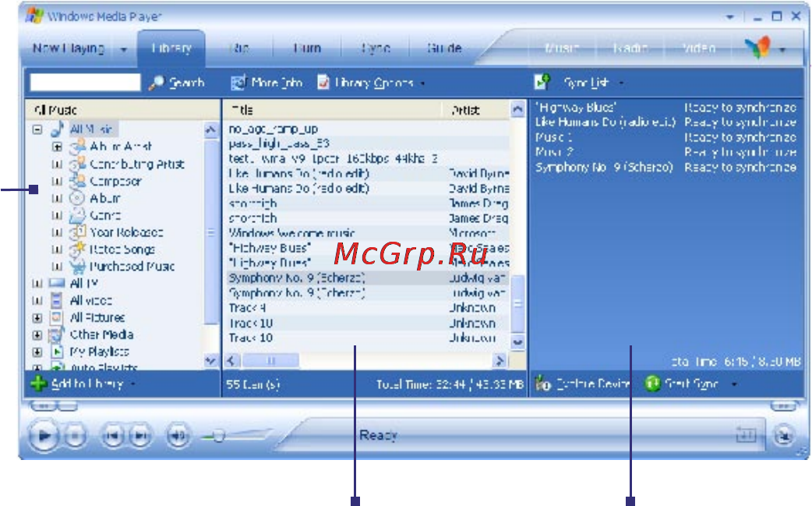Select Purchased Music cart icon
The width and height of the screenshot is (812, 506).
click(x=77, y=266)
